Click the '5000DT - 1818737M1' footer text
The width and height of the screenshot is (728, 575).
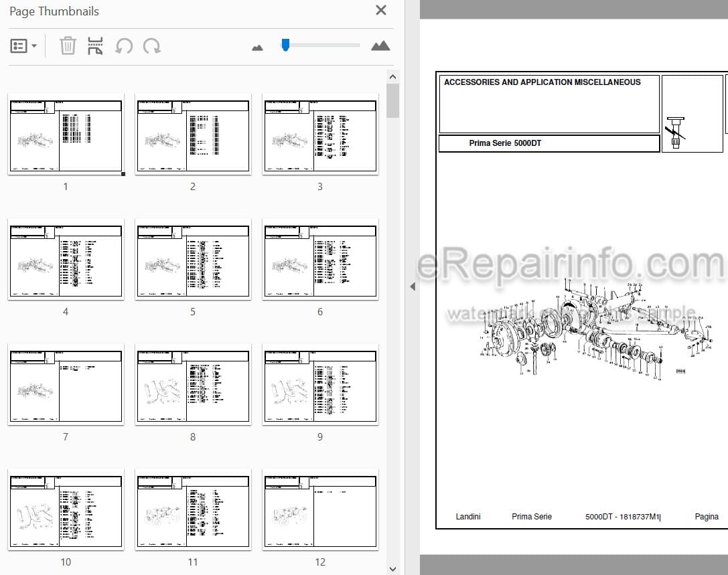[622, 517]
